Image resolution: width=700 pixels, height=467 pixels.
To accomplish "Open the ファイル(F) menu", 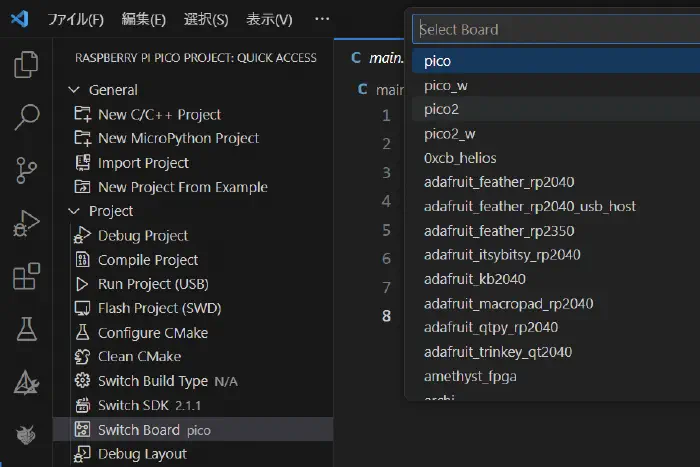I will [x=76, y=19].
